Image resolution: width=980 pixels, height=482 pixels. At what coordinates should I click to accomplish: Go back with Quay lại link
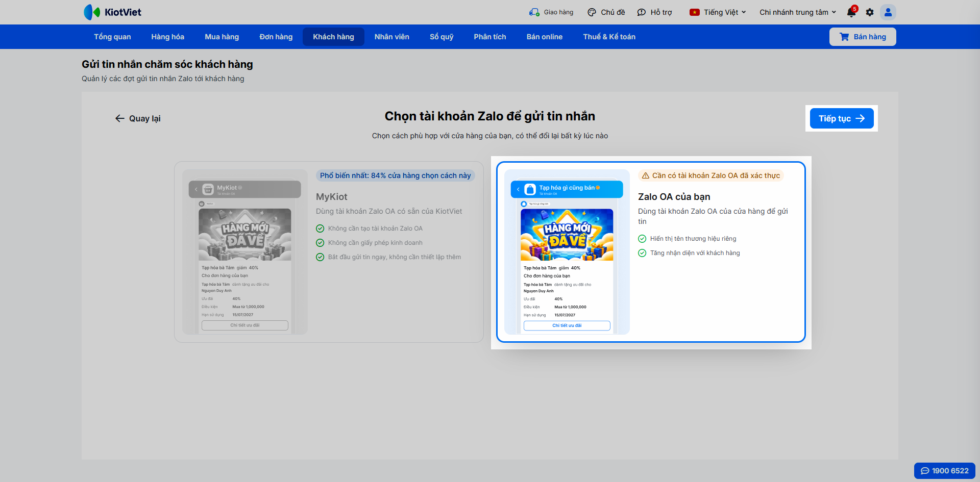tap(138, 118)
